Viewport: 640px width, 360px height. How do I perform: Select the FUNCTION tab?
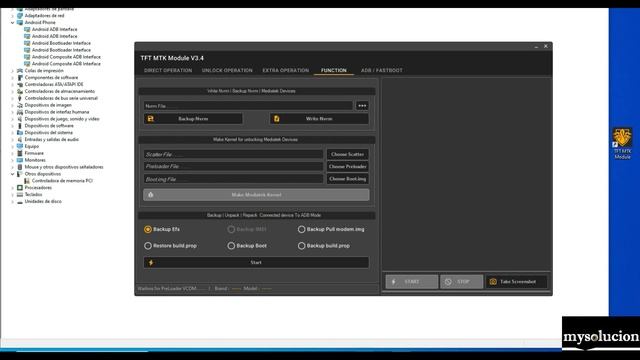tap(333, 70)
